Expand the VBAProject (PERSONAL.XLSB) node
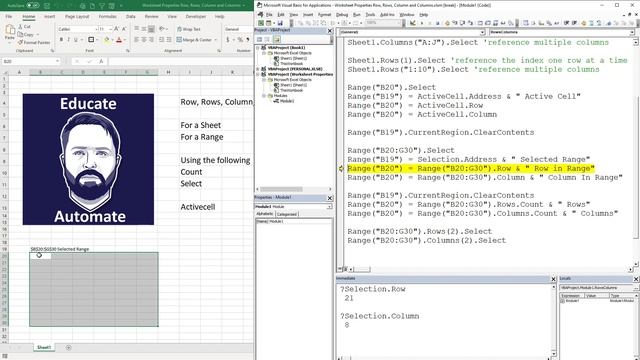640x360 pixels. click(x=258, y=69)
